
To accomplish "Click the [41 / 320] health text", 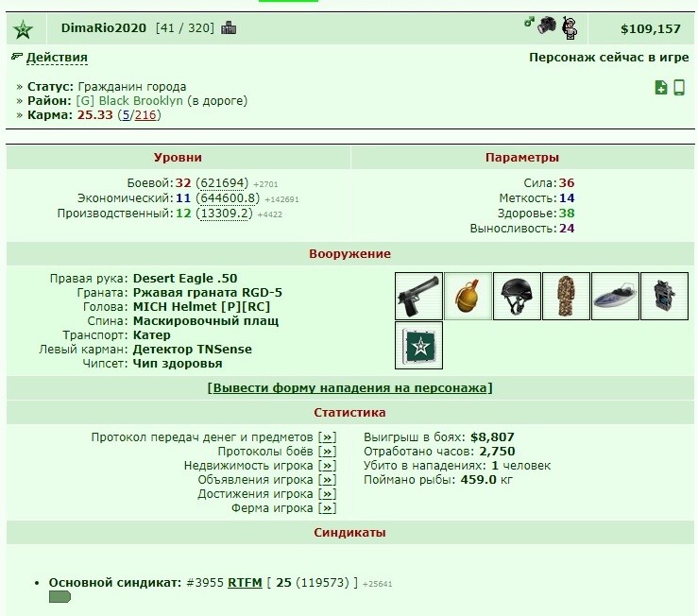I will point(184,28).
